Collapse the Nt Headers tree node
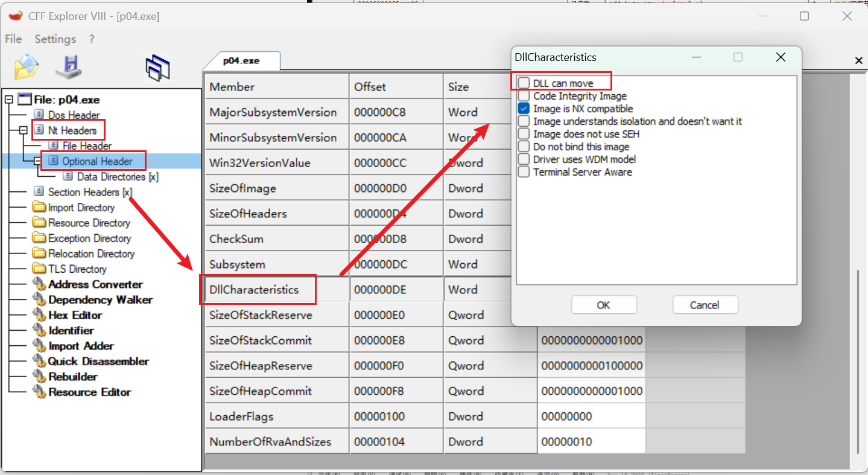868x475 pixels. pos(23,130)
